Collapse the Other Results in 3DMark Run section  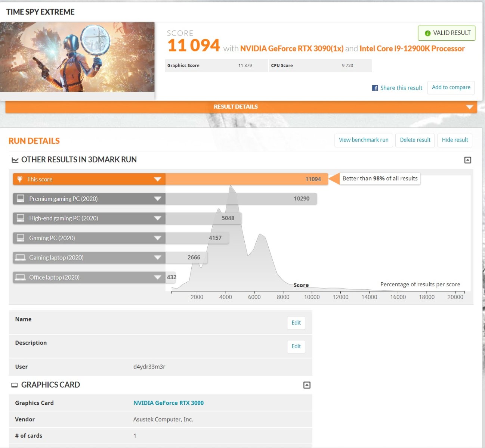(467, 160)
